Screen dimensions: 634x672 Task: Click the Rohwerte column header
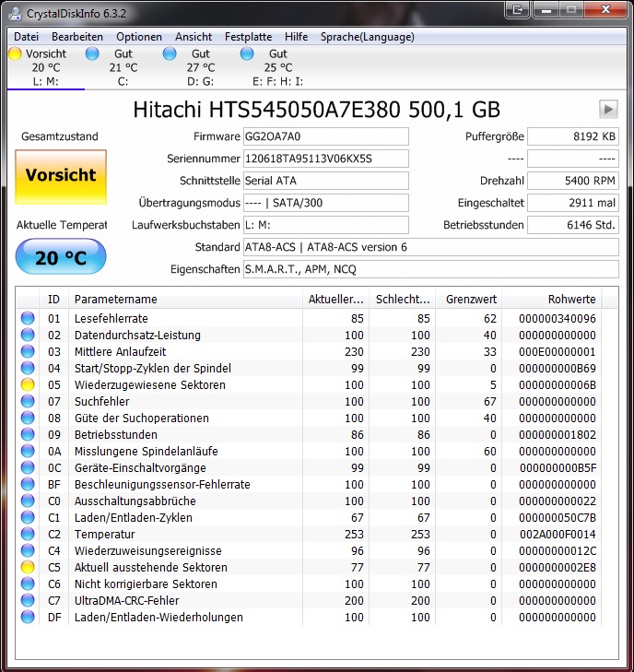coord(552,300)
